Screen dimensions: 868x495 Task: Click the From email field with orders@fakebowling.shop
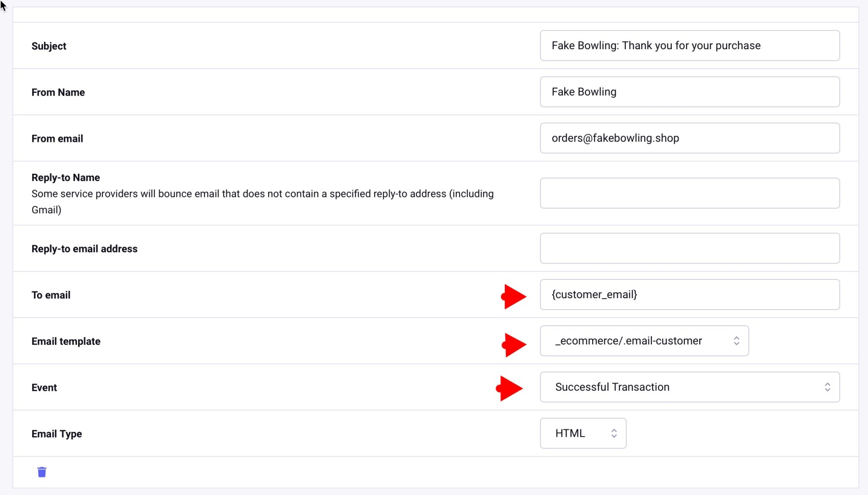pos(690,138)
